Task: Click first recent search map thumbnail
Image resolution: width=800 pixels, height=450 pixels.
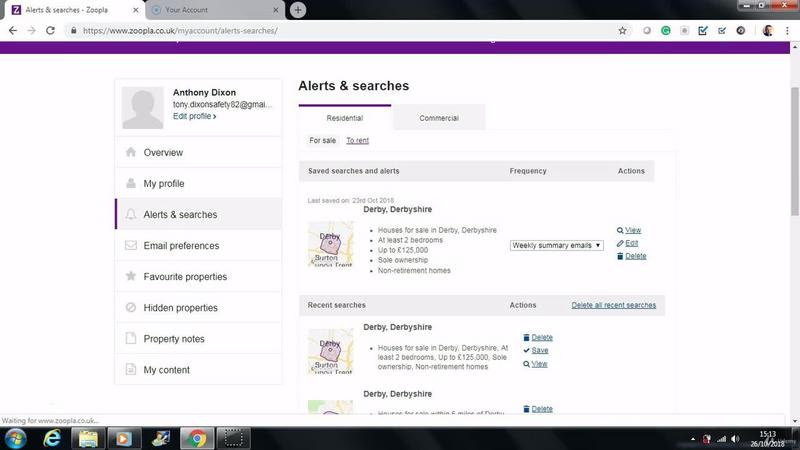Action: pyautogui.click(x=330, y=351)
